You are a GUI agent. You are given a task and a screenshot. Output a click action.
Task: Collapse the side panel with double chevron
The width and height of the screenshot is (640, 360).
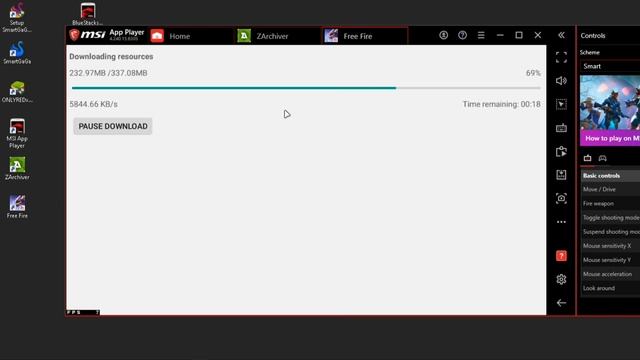[x=561, y=36]
